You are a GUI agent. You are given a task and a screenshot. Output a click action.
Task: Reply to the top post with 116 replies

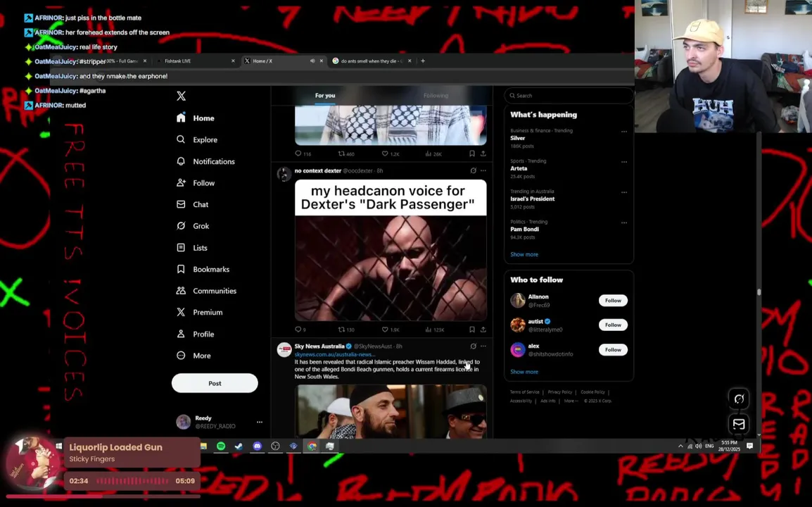pos(303,154)
